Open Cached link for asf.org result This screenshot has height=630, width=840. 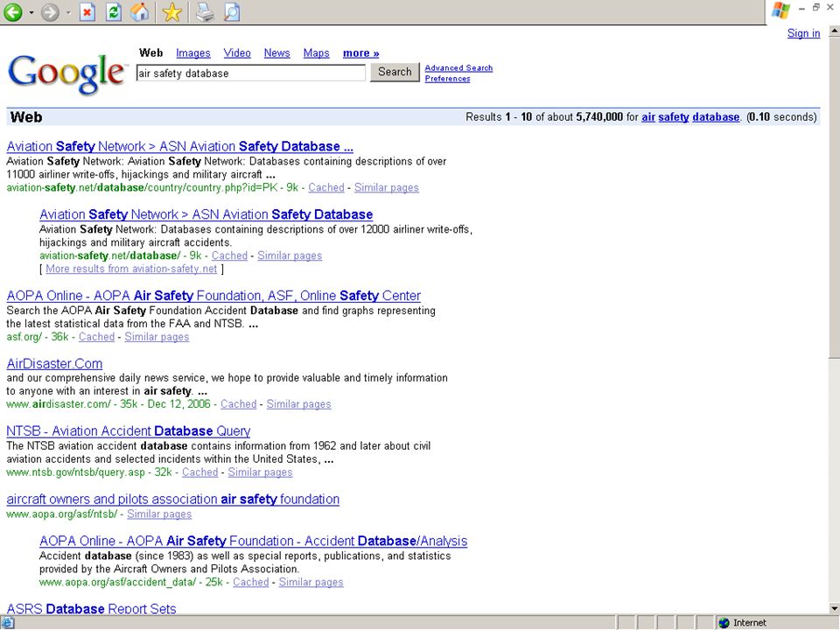coord(96,337)
